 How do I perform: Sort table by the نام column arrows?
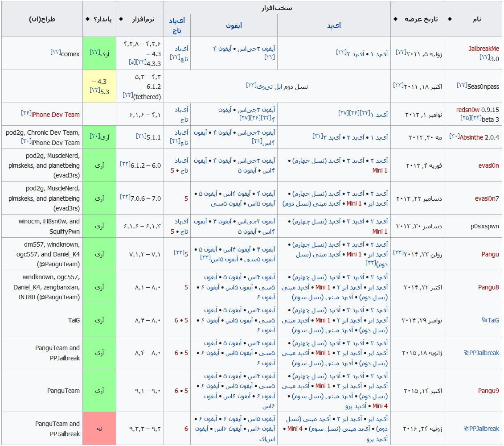pos(450,19)
